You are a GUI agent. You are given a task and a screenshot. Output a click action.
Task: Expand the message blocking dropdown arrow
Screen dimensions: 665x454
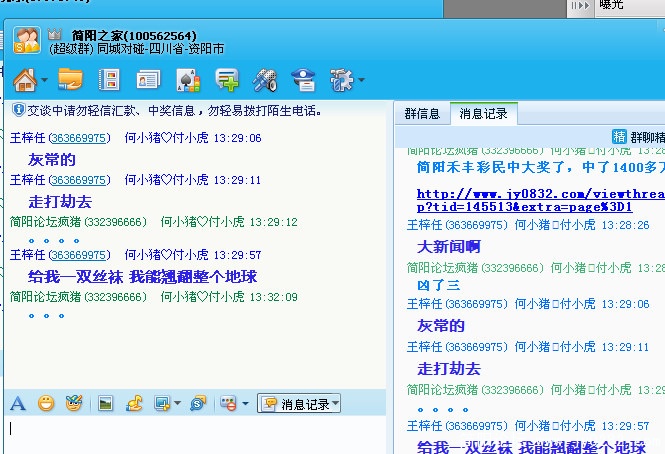245,403
